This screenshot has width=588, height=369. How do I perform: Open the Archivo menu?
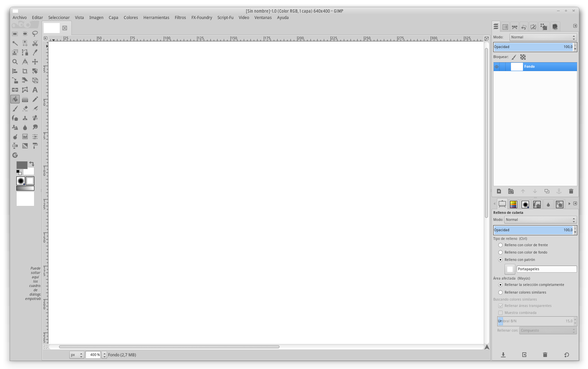pyautogui.click(x=20, y=18)
